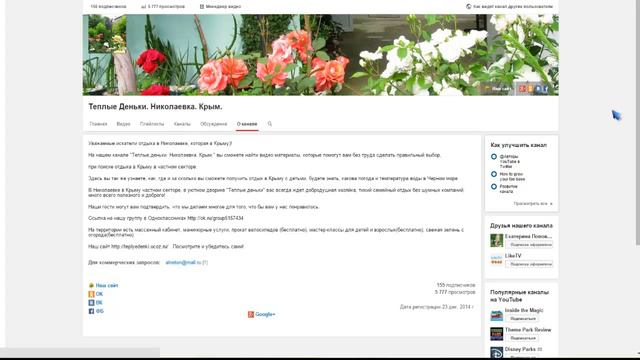
Task: Click the Одноклассники icon beside OK link
Action: [91, 294]
